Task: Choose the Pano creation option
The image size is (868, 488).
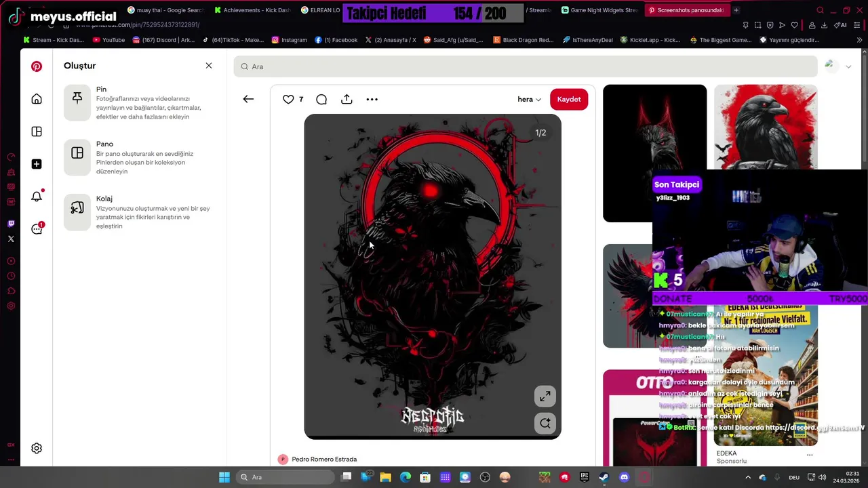Action: tap(139, 157)
